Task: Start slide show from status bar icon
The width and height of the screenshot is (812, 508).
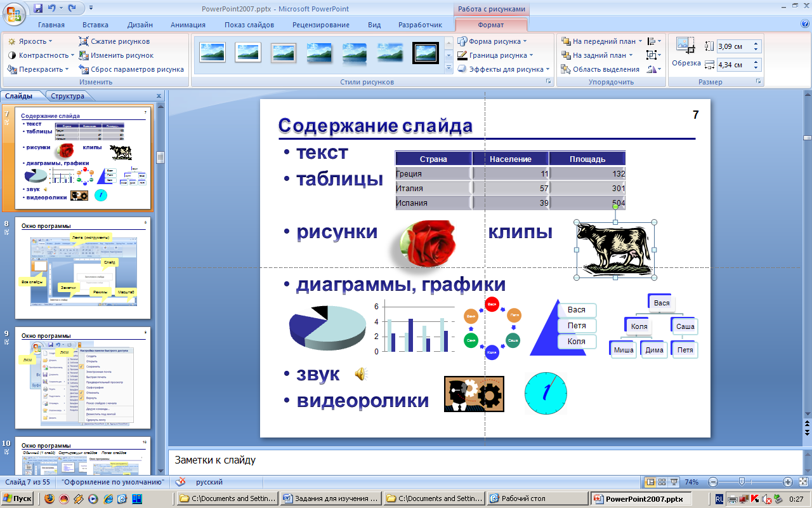Action: pos(674,482)
